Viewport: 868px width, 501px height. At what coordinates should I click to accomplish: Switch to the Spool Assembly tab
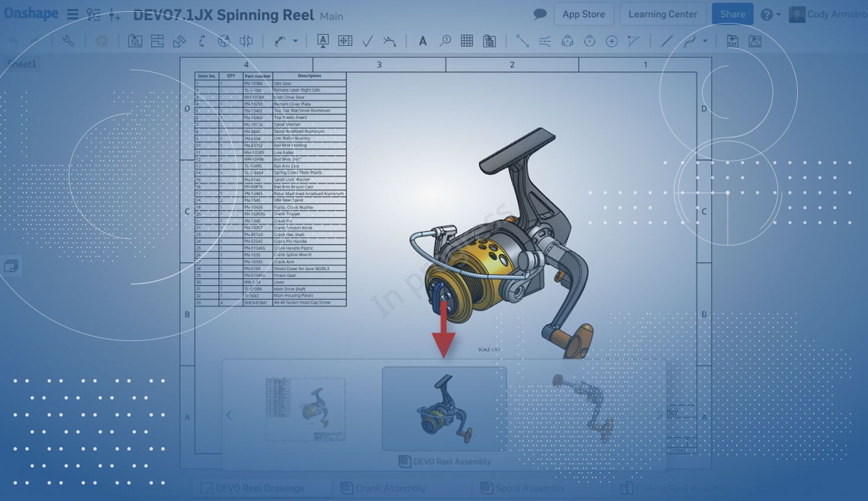point(530,488)
